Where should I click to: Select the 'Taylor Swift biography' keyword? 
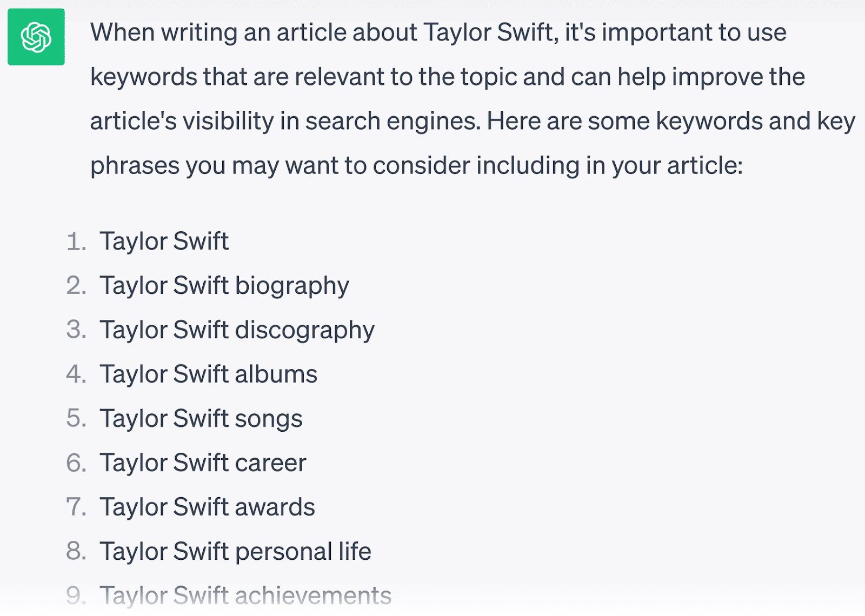pos(224,285)
